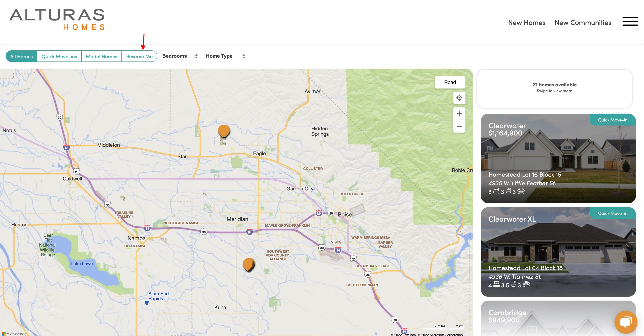Click the Alum Bed Rapids marker icon

[x=147, y=303]
